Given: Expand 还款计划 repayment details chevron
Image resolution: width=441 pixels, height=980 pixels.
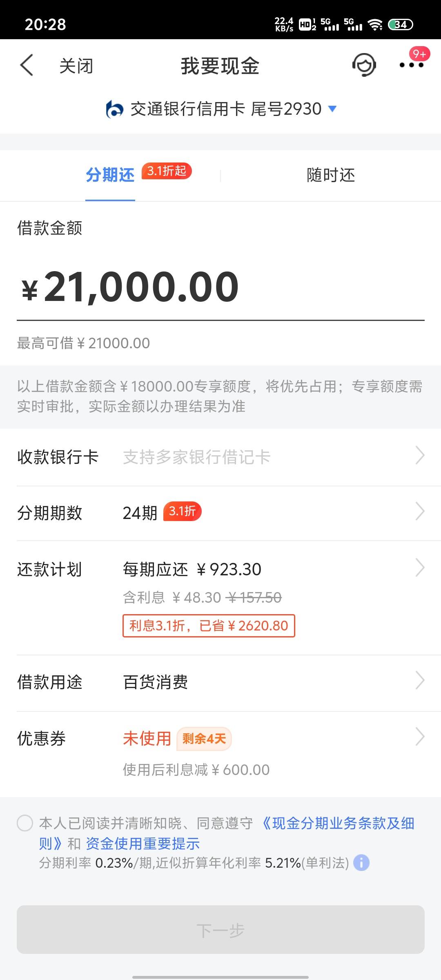Looking at the screenshot, I should click(420, 568).
